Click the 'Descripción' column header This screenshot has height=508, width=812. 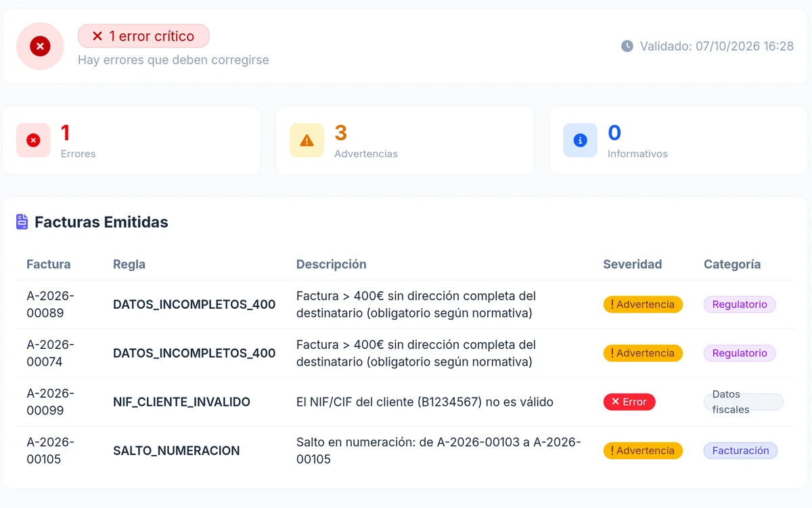332,264
